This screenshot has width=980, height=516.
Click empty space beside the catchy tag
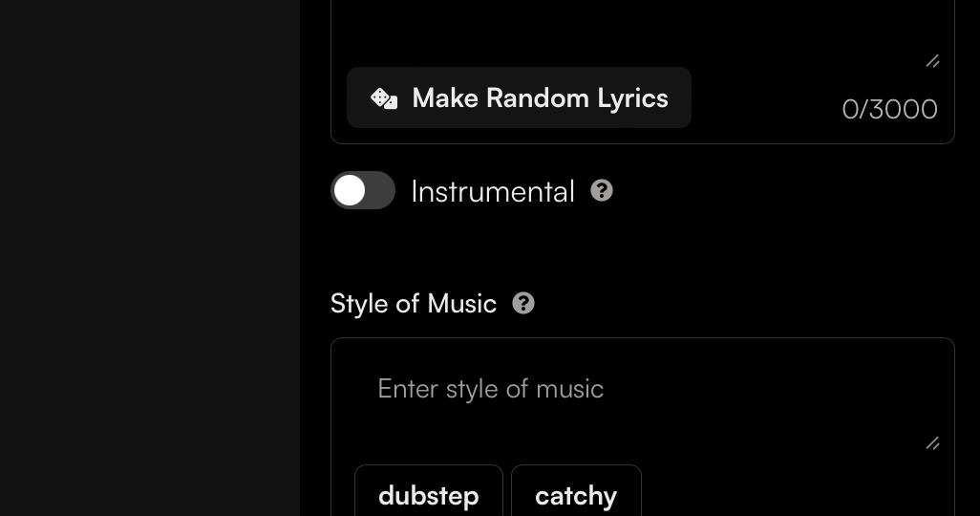[793, 492]
